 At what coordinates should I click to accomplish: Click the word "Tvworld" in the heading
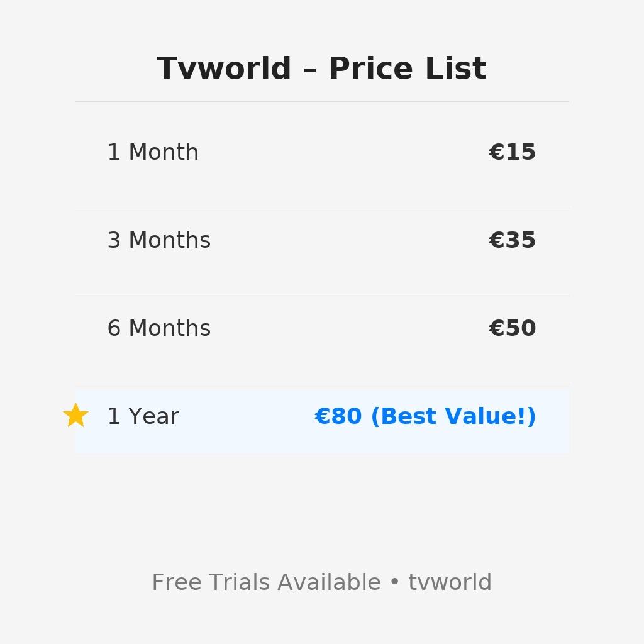point(224,68)
